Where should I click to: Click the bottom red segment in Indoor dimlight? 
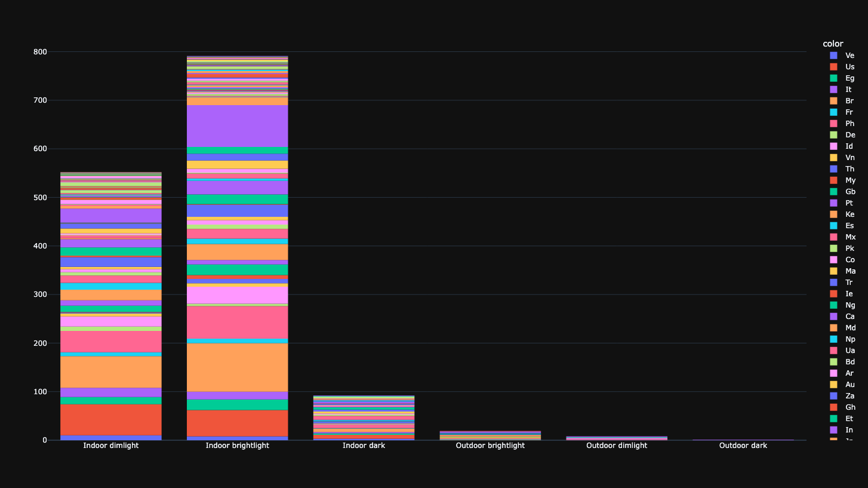111,420
